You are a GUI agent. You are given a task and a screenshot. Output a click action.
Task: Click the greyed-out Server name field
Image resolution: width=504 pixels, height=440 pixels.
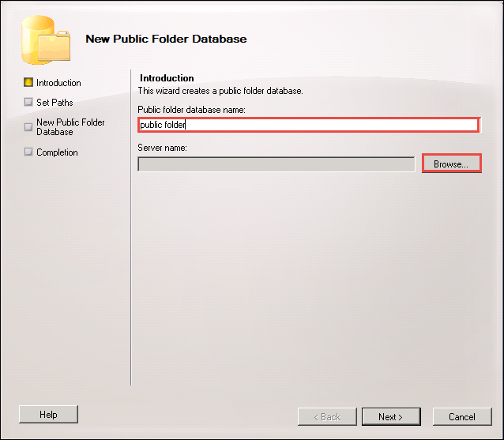[276, 164]
